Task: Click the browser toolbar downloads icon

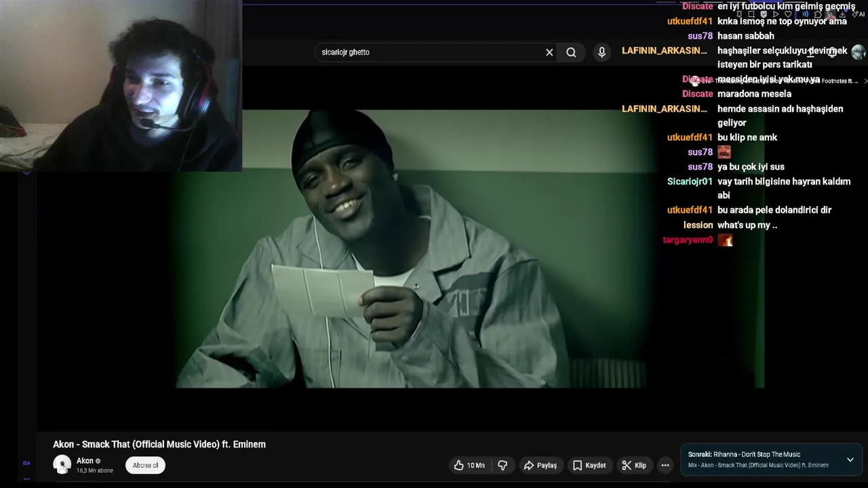Action: tap(842, 14)
